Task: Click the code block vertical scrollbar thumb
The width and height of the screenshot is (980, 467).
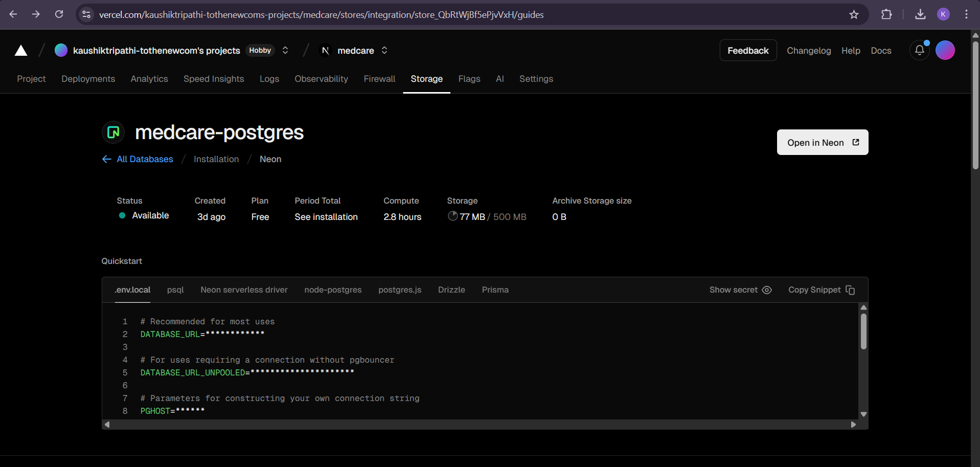Action: click(863, 331)
